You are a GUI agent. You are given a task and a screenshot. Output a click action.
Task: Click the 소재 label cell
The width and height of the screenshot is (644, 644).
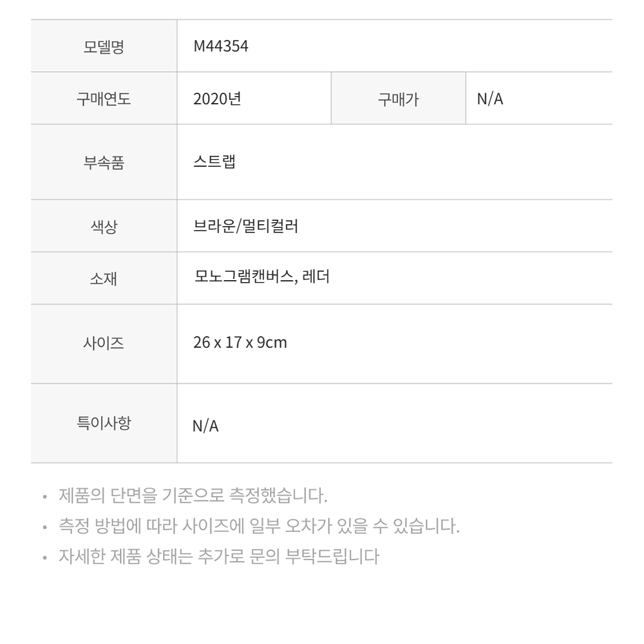coord(104,278)
